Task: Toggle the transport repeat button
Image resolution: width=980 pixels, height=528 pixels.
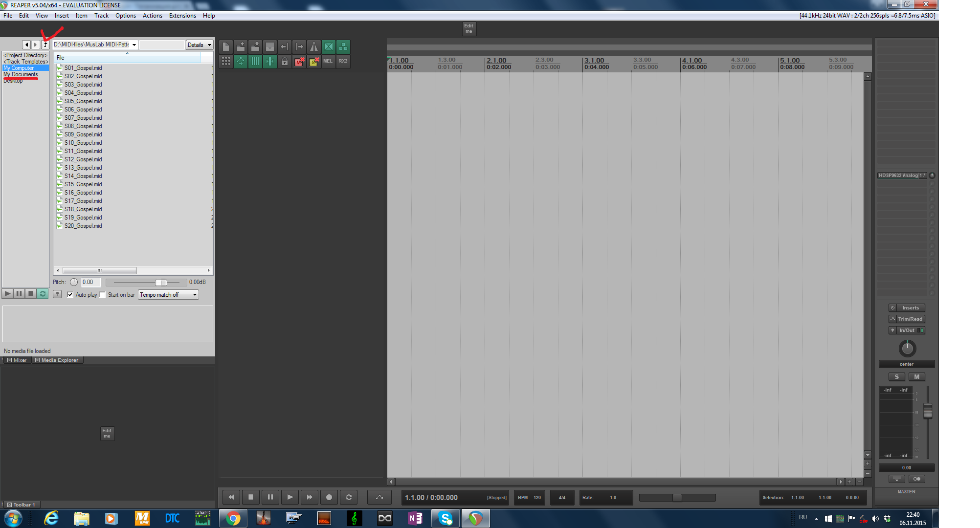Action: click(349, 497)
